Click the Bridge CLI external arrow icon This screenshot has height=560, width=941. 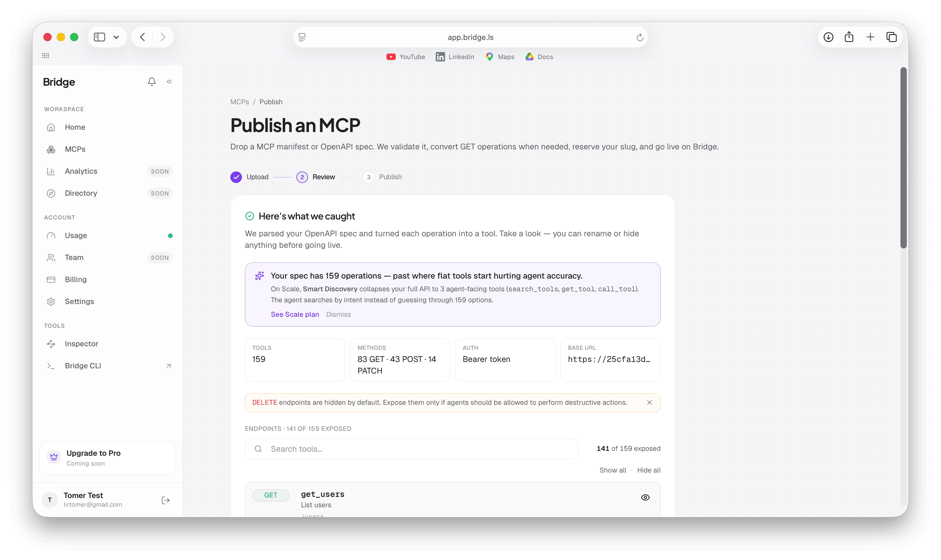[x=169, y=366]
